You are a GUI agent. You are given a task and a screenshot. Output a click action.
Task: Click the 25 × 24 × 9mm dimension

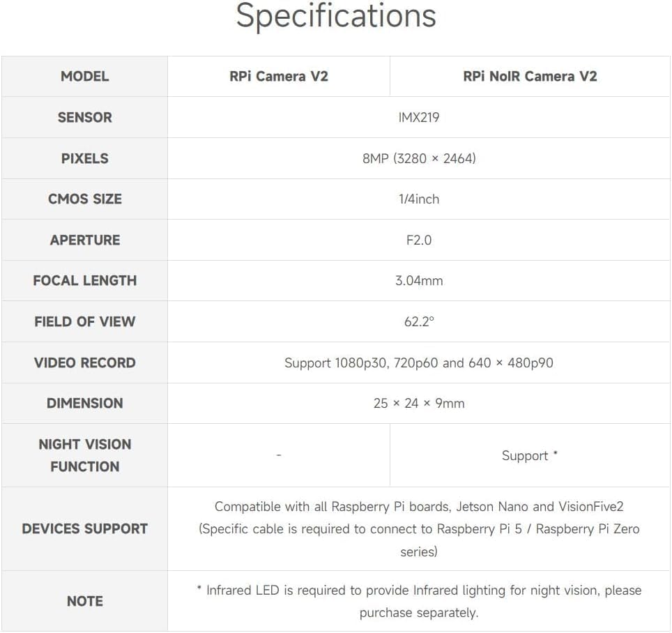419,403
